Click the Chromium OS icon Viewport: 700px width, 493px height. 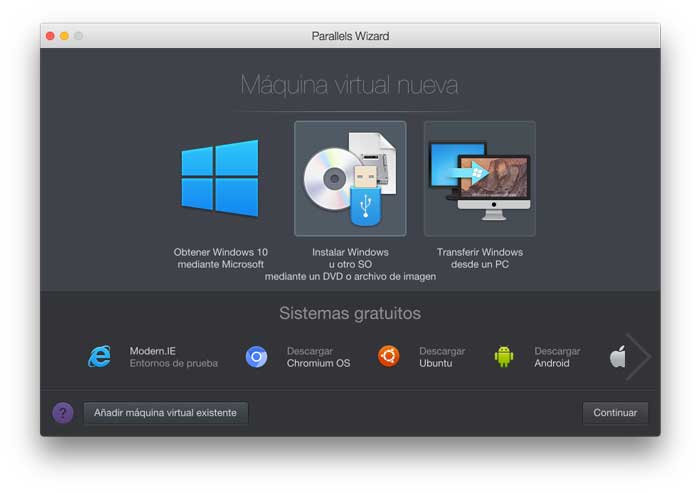pyautogui.click(x=256, y=357)
